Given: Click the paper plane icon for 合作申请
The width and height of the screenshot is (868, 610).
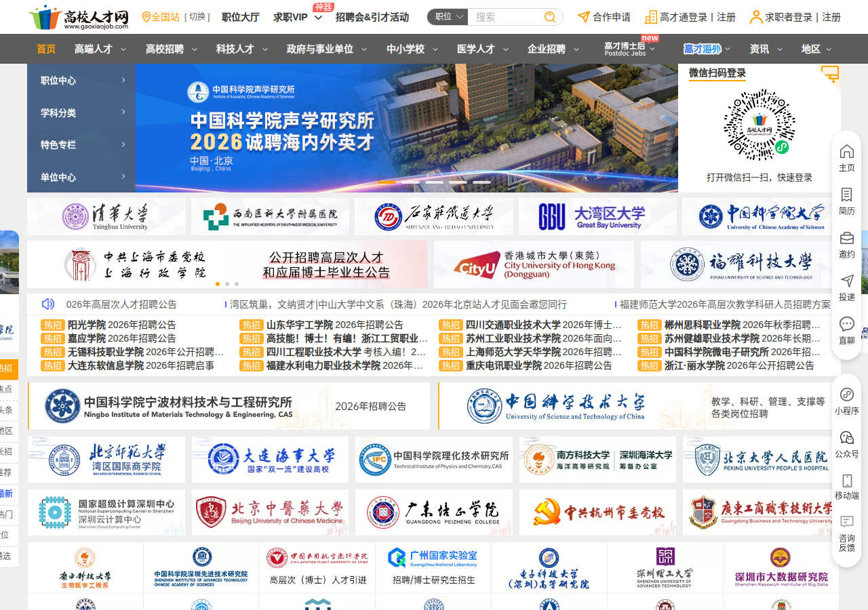Looking at the screenshot, I should click(x=583, y=17).
